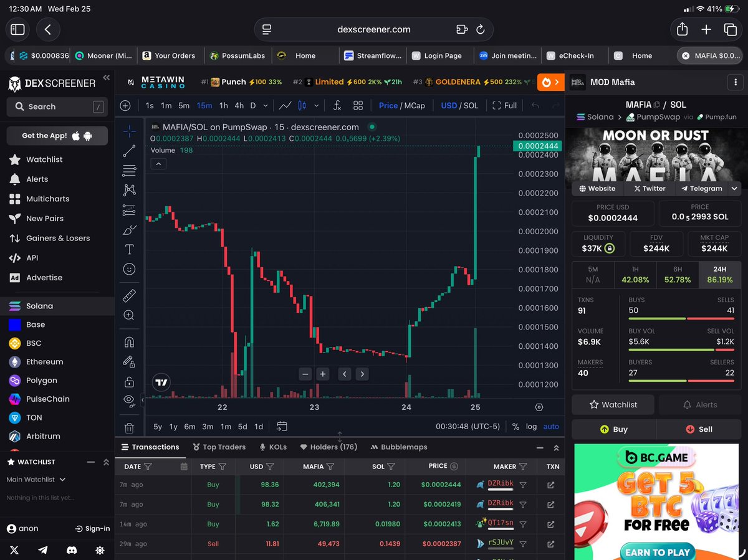
Task: Reload the dexscreener page
Action: click(x=480, y=29)
